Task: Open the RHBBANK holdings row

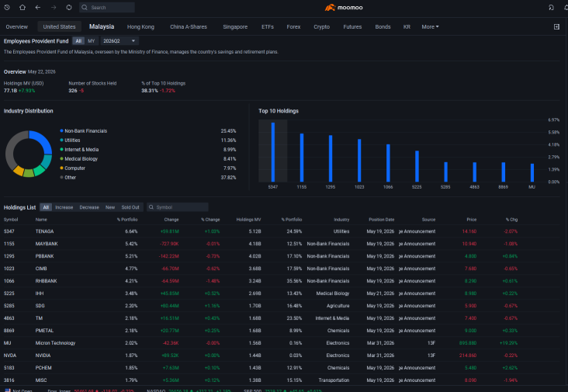Action: pos(282,281)
